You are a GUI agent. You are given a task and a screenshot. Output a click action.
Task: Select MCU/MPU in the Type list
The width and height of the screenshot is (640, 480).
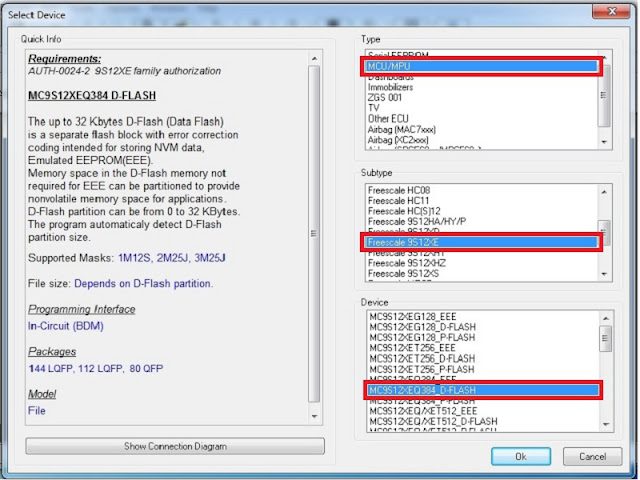(482, 66)
